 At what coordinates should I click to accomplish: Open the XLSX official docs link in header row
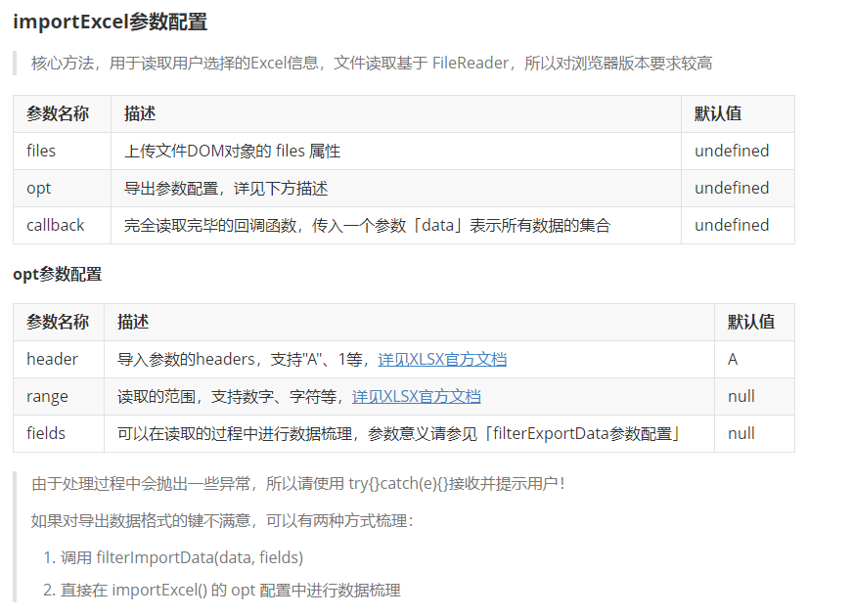pos(442,360)
